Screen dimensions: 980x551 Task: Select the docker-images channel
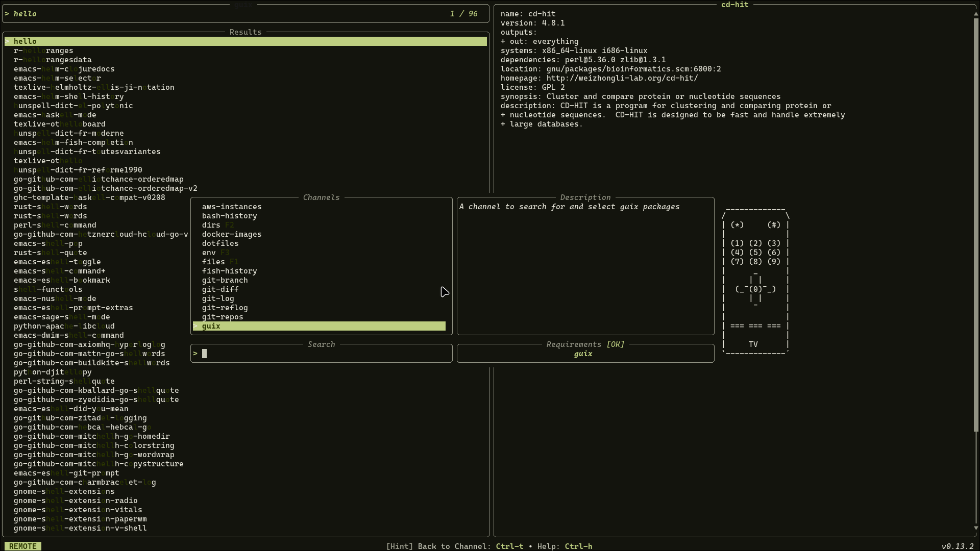pyautogui.click(x=231, y=234)
